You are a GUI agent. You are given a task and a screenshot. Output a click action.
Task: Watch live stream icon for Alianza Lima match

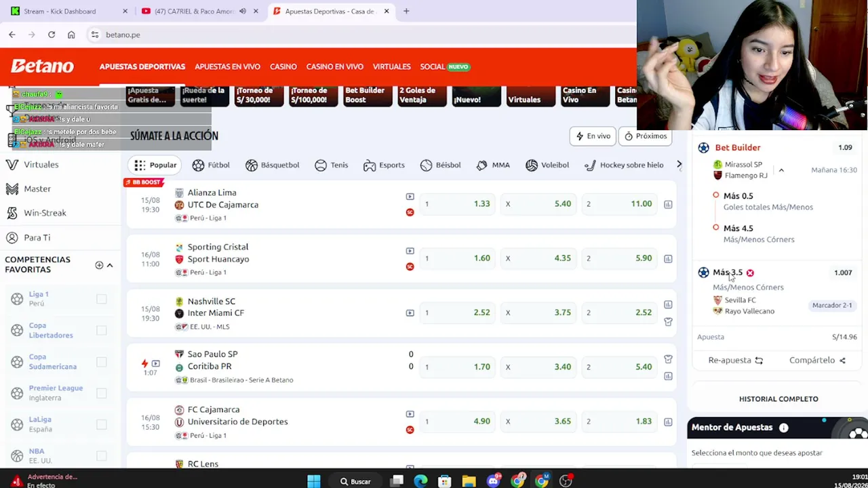(x=410, y=197)
